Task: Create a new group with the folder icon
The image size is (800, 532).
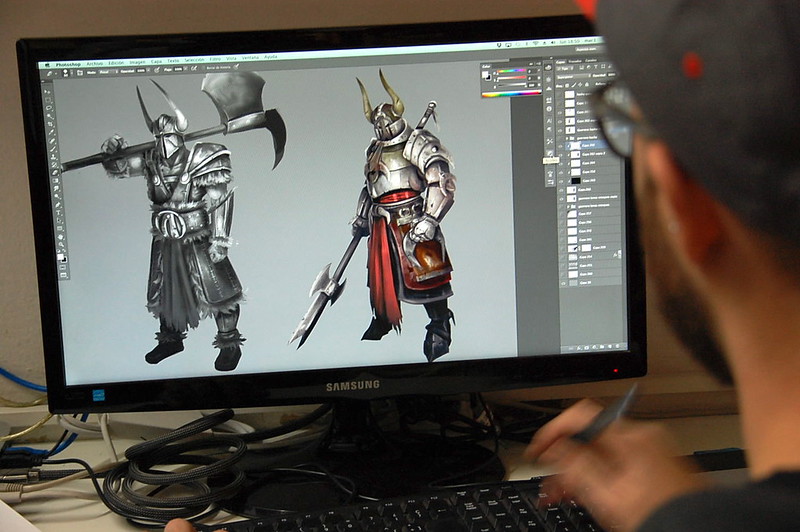Action: pos(602,347)
